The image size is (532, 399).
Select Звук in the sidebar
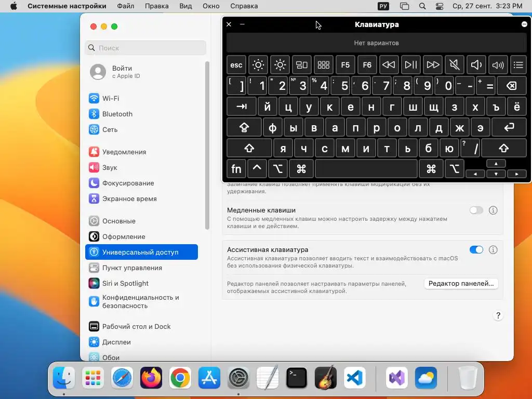click(x=141, y=168)
